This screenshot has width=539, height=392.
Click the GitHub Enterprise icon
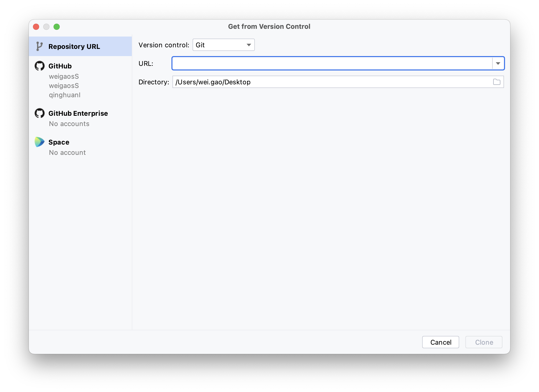click(39, 113)
